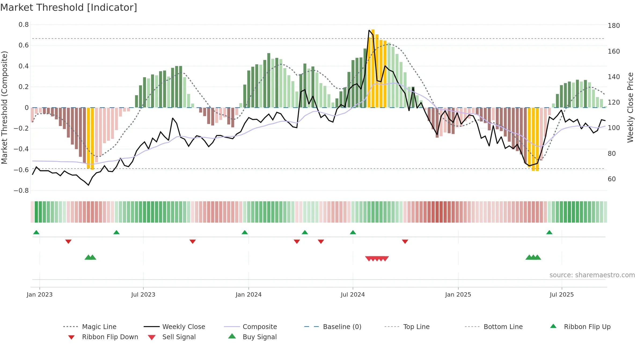Click the Jan 2025 x-axis label

coord(458,295)
